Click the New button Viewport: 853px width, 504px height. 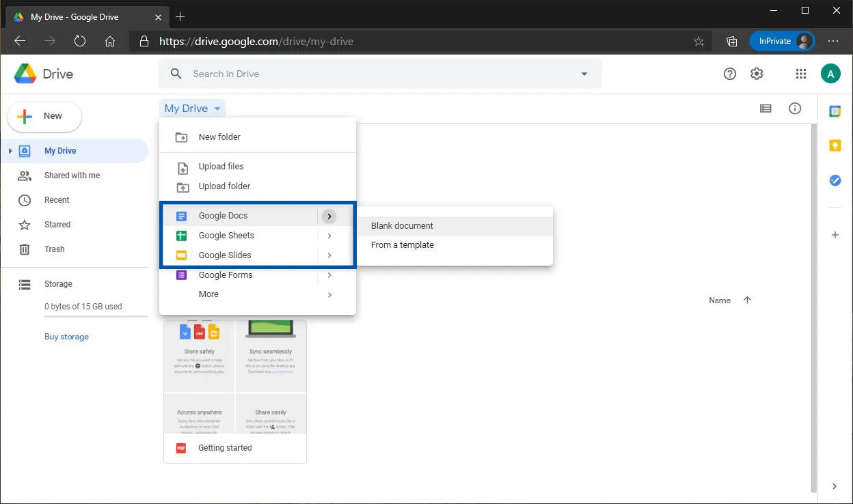tap(44, 116)
